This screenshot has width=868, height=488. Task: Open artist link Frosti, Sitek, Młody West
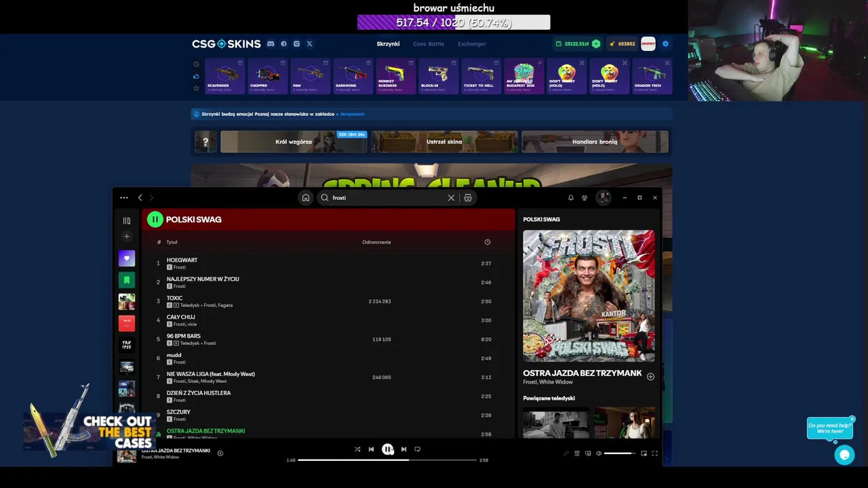[x=200, y=381]
